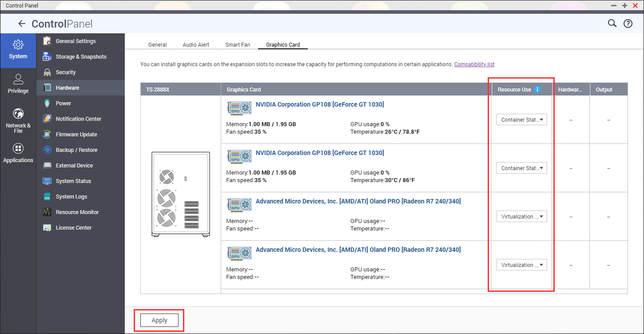Select the Backup / Restore icon
644x334 pixels.
click(47, 150)
